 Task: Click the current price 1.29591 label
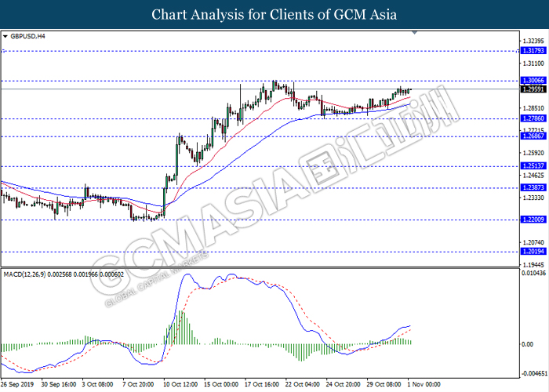click(x=533, y=89)
